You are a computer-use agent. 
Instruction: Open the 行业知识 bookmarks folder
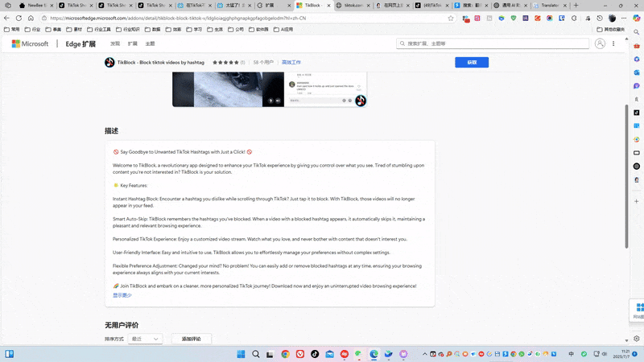coord(128,30)
